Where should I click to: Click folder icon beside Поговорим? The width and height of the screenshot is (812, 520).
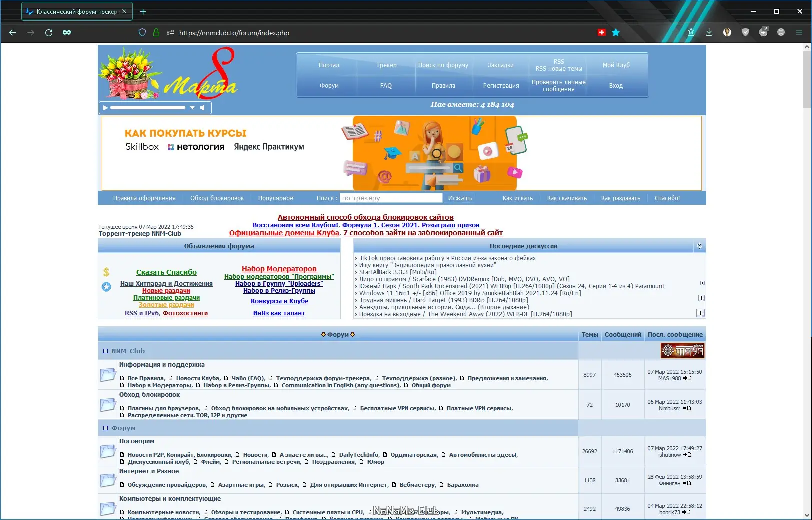(x=108, y=451)
